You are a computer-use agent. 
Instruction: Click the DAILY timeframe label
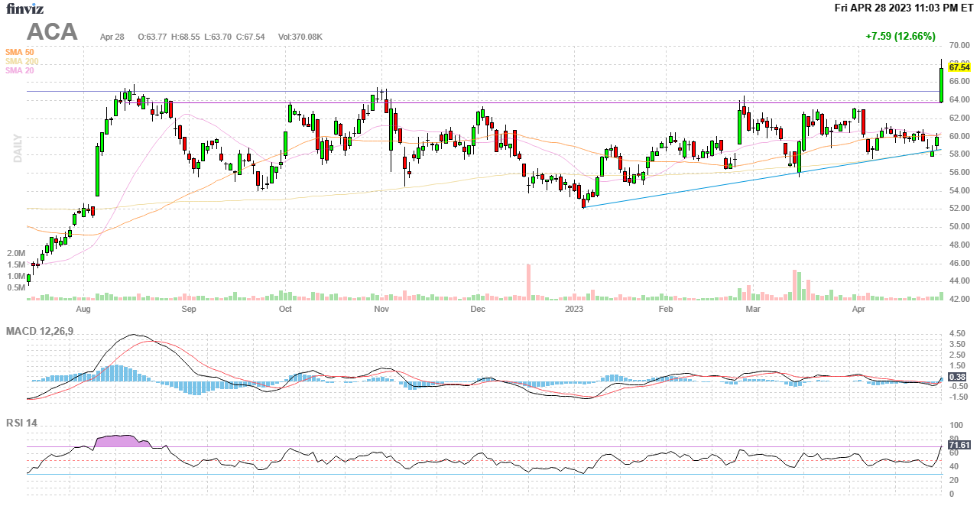[x=18, y=148]
